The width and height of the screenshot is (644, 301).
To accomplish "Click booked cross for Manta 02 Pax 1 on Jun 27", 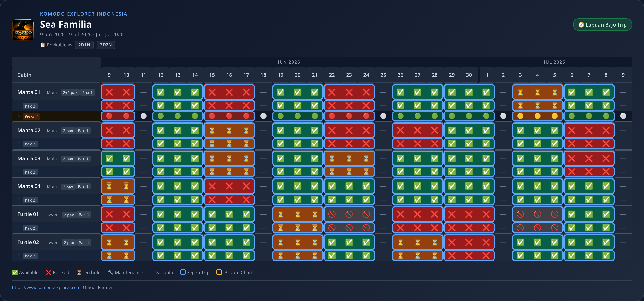I will [418, 130].
